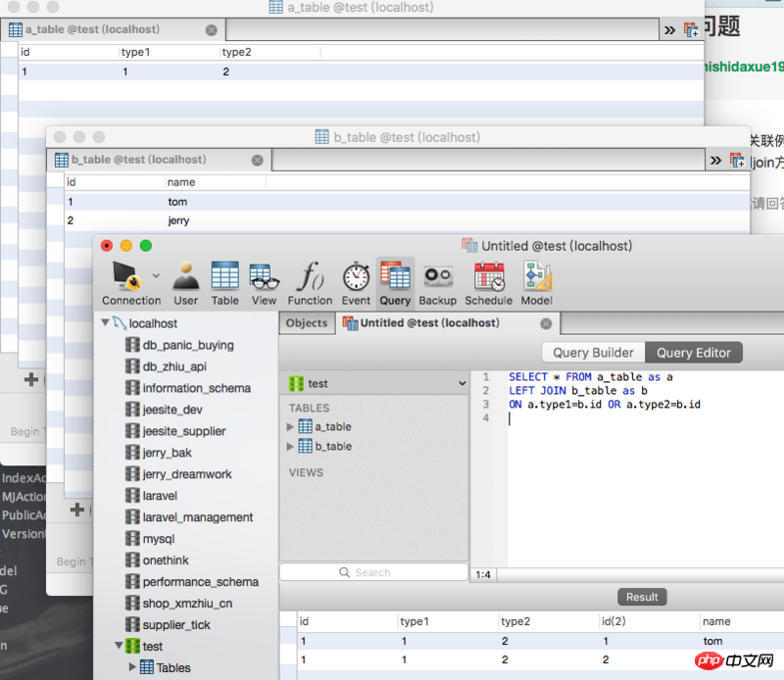Collapse the localhost connection tree
Image resolution: width=784 pixels, height=680 pixels.
click(x=106, y=323)
